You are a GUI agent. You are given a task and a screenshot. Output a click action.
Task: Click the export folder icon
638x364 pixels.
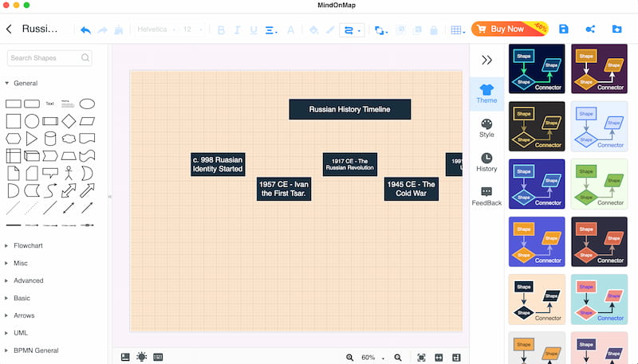(616, 29)
